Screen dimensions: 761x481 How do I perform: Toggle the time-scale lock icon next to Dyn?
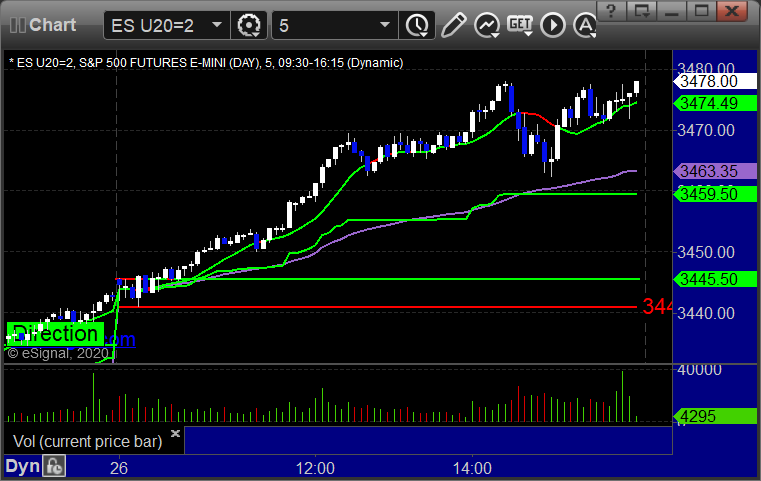coord(54,466)
